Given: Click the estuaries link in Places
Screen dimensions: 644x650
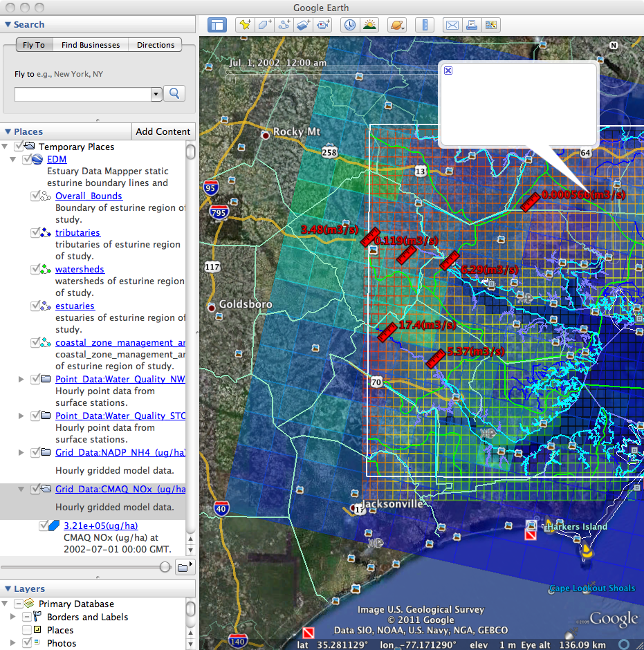Looking at the screenshot, I should (75, 306).
